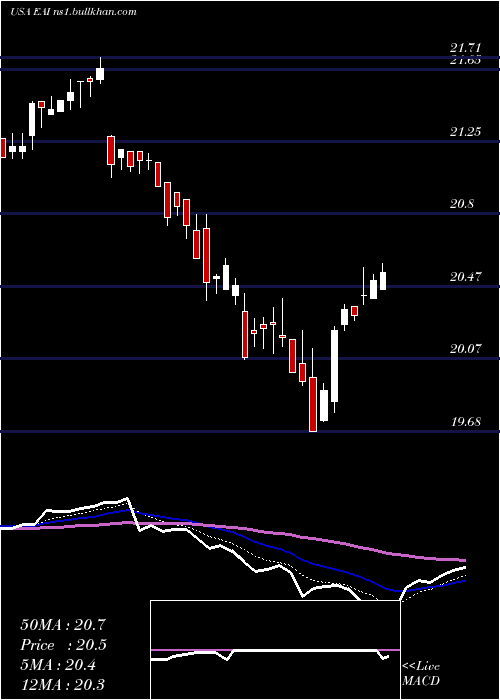This screenshot has height=700, width=500.
Task: Click the USA EAI ns1.bullkhan.com title text
Action: (x=73, y=12)
